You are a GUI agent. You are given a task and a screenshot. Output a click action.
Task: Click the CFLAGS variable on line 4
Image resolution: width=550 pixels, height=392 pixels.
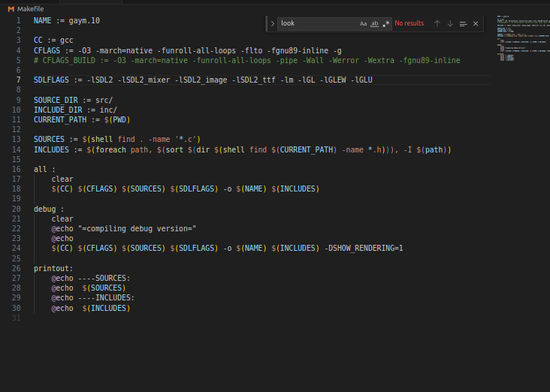[47, 50]
